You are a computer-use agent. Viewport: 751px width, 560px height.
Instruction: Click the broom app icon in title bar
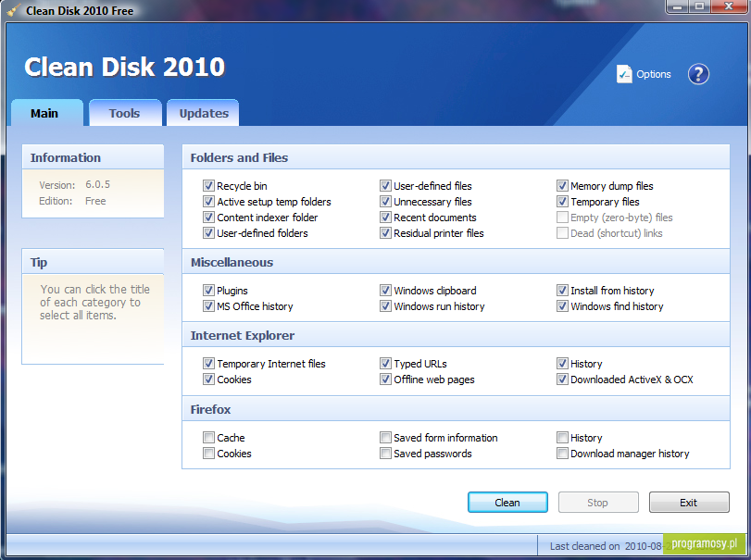click(13, 10)
